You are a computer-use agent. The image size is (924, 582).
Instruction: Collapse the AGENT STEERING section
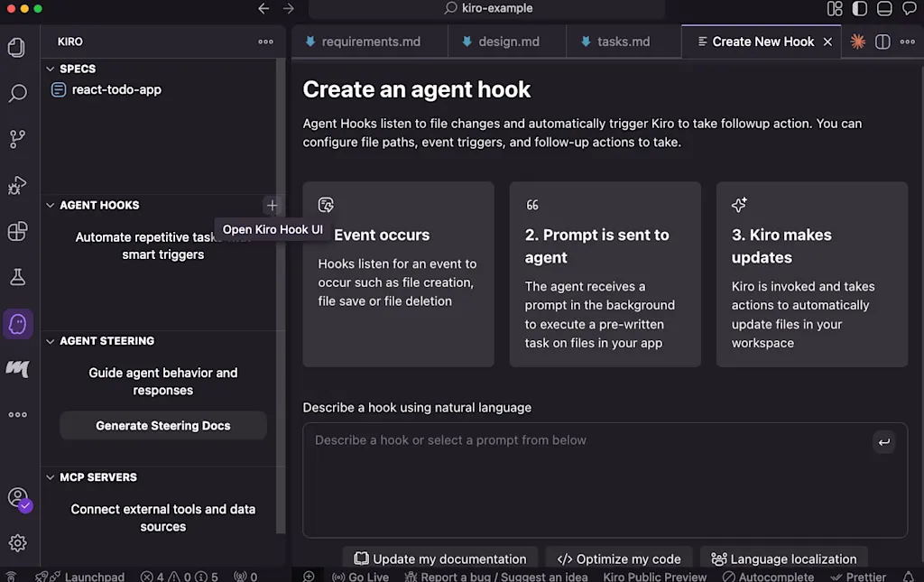[51, 341]
